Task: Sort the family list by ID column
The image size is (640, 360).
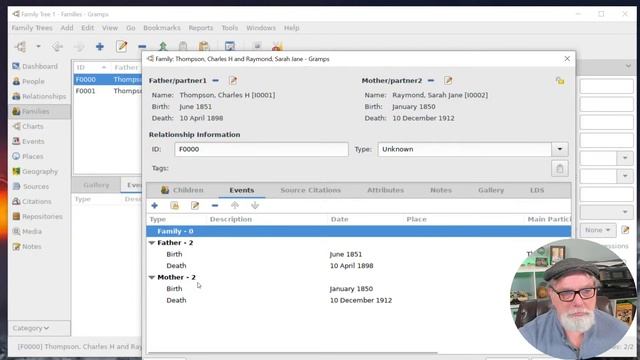Action: (x=91, y=67)
